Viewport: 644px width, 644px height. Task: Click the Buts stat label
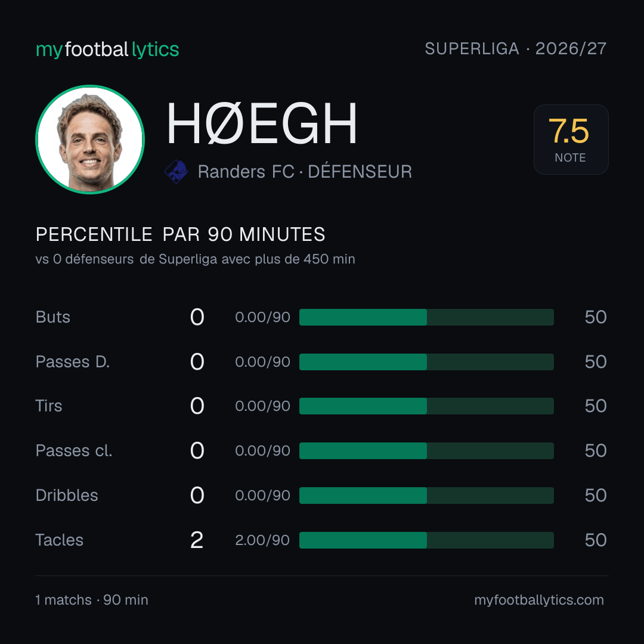52,317
